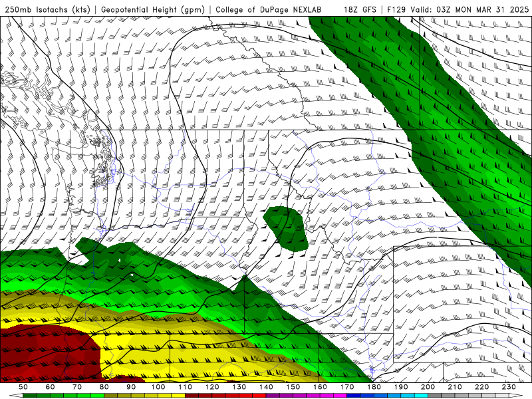The height and width of the screenshot is (399, 532).
Task: Click the '140' value on the color scale
Action: 266,387
